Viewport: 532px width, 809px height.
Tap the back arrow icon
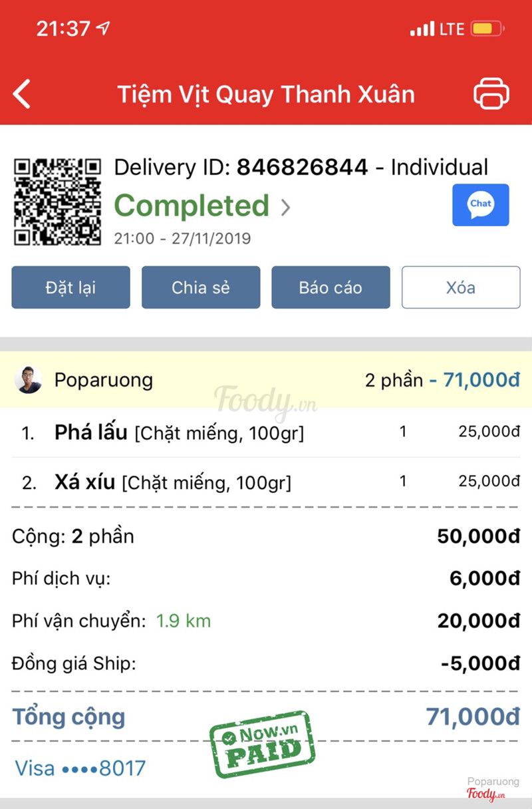[23, 94]
